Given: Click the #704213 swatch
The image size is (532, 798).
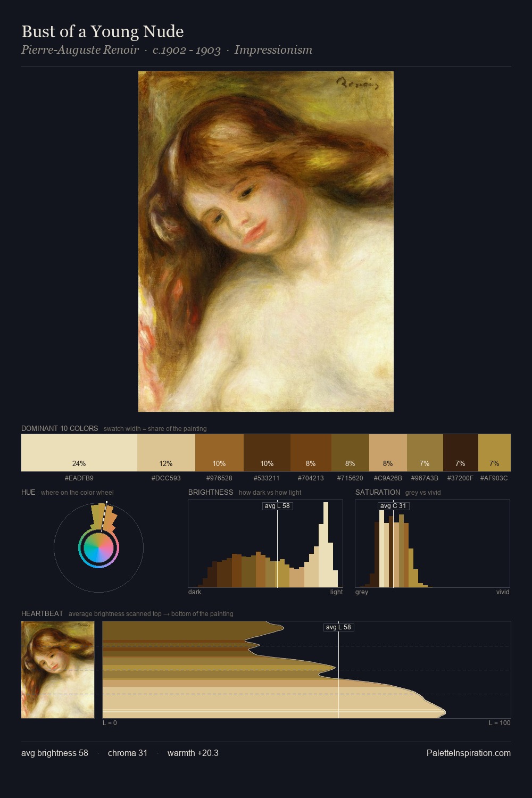Looking at the screenshot, I should coord(311,453).
